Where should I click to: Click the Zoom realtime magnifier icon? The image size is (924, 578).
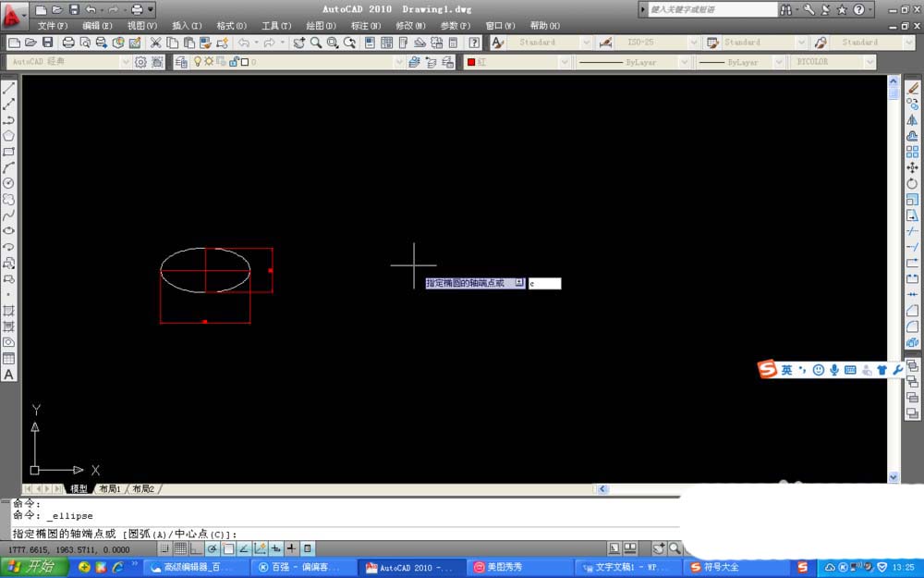click(x=316, y=43)
